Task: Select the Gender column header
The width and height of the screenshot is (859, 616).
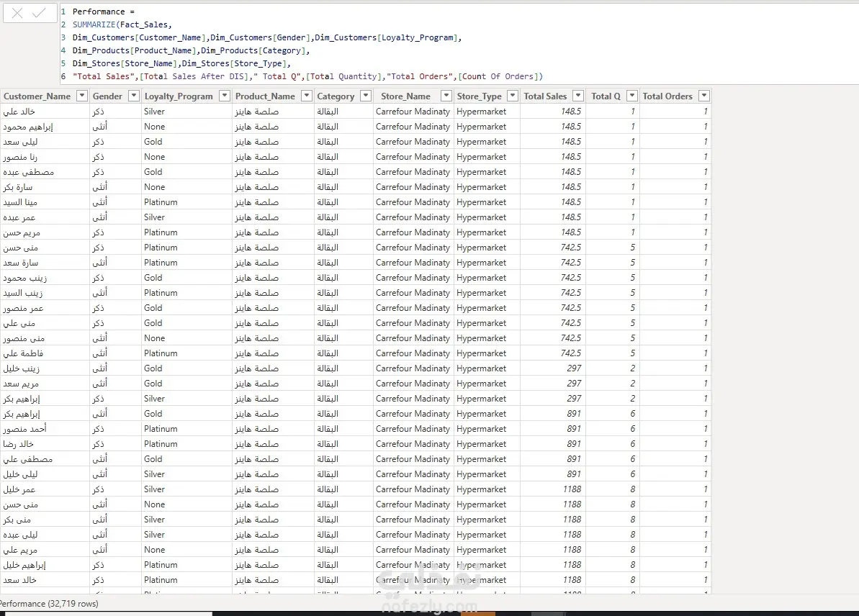Action: pyautogui.click(x=107, y=96)
